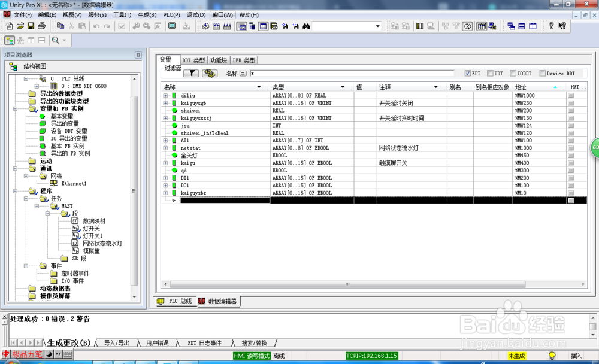Select the Ethernet1 network tree item
Viewport: 599px width, 364px height.
coord(74,184)
